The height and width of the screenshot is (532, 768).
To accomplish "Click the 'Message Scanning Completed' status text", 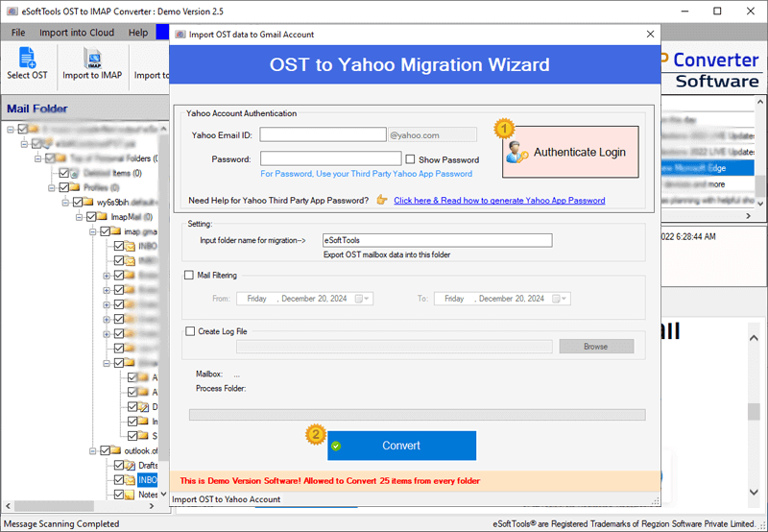I will [x=61, y=523].
